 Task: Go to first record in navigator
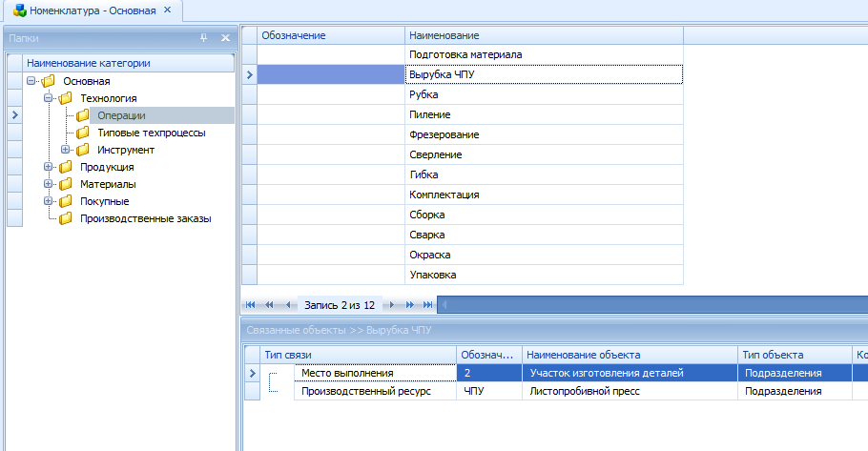coord(250,305)
